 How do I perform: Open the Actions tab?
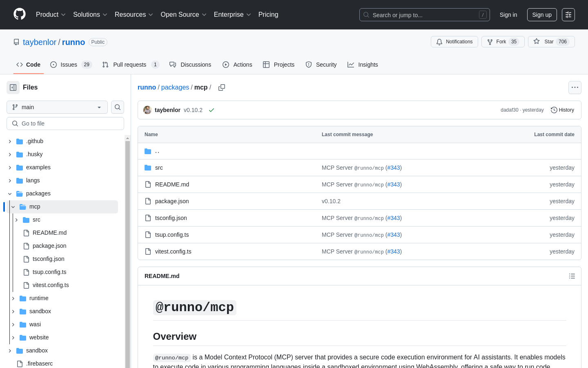tap(237, 65)
